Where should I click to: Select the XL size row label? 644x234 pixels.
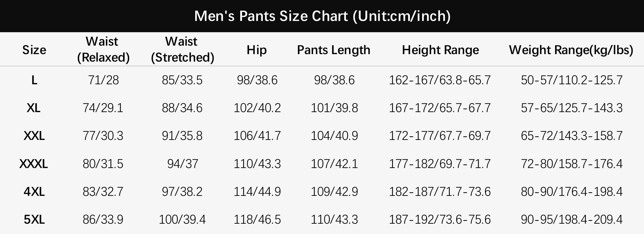tap(34, 108)
